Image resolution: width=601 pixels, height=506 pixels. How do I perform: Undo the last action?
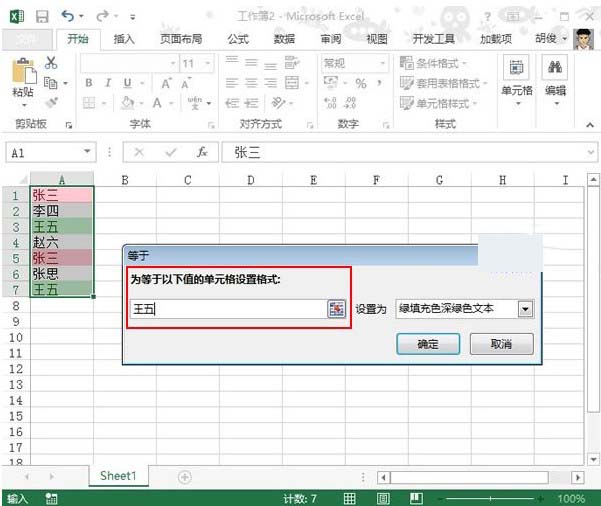point(67,16)
